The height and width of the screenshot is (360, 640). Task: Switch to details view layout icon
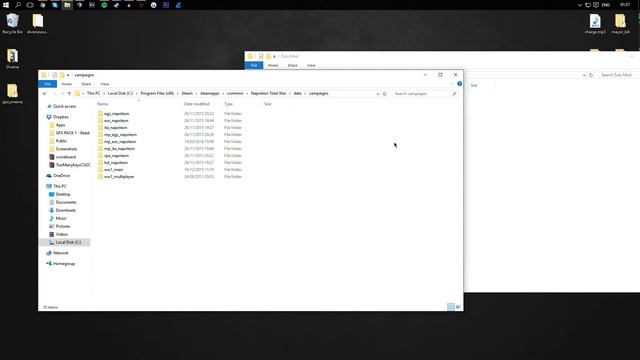pyautogui.click(x=451, y=307)
